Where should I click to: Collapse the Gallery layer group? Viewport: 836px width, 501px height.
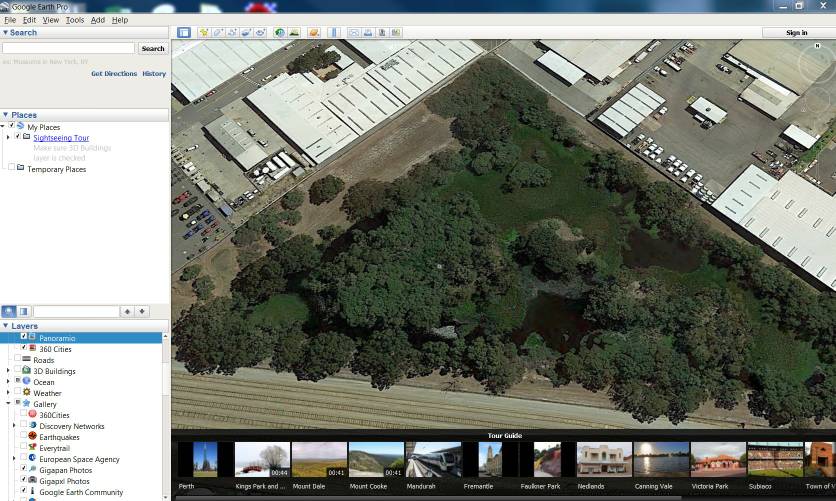click(8, 404)
